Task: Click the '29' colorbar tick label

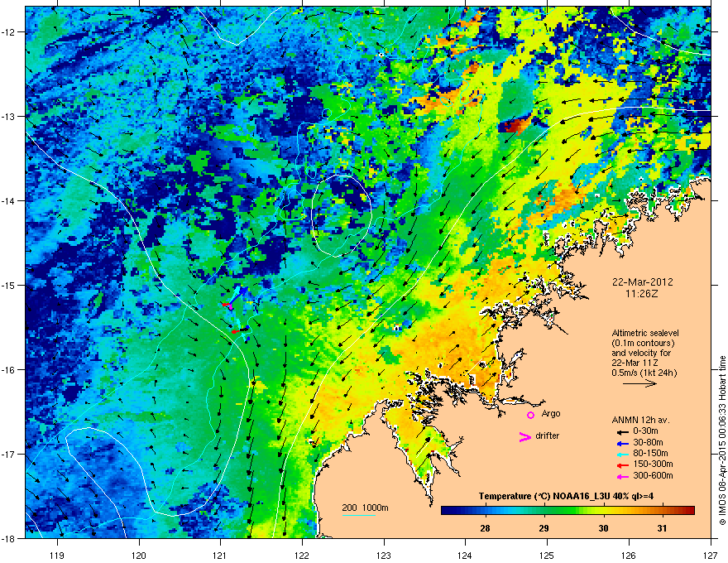Action: (x=544, y=528)
